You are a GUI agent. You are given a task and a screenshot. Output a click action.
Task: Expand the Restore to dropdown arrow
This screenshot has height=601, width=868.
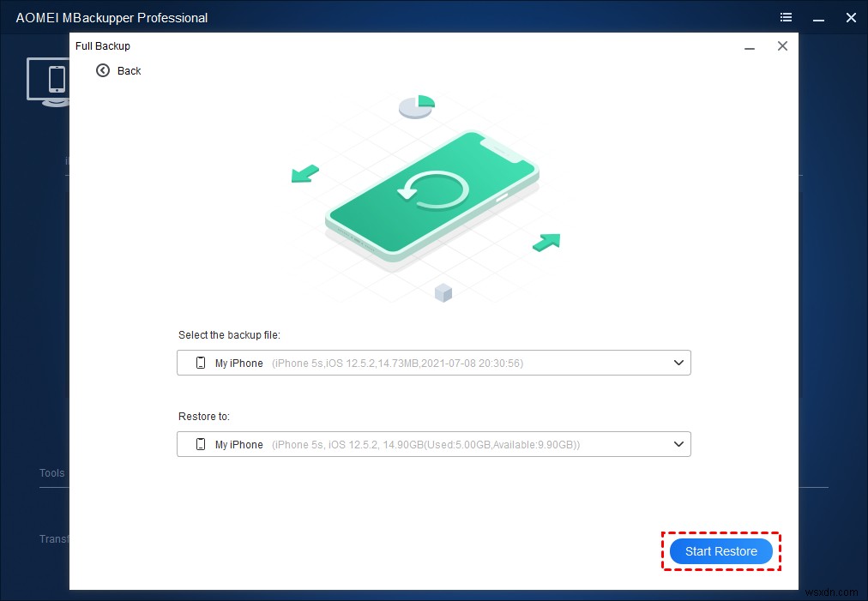point(678,444)
